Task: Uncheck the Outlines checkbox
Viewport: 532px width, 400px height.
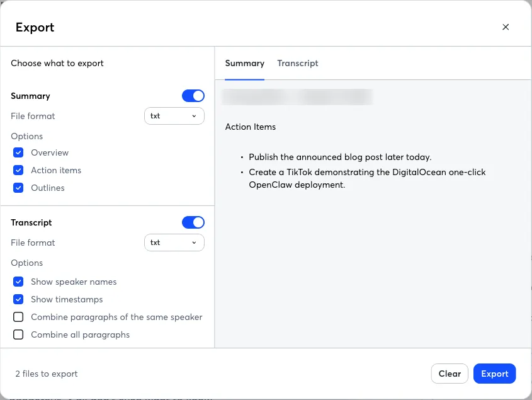Action: click(18, 188)
